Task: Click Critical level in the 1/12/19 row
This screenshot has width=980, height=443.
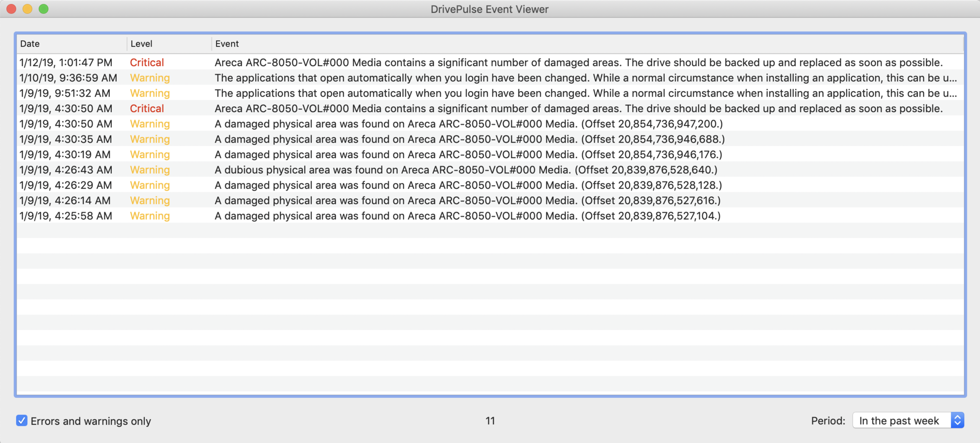Action: click(147, 63)
